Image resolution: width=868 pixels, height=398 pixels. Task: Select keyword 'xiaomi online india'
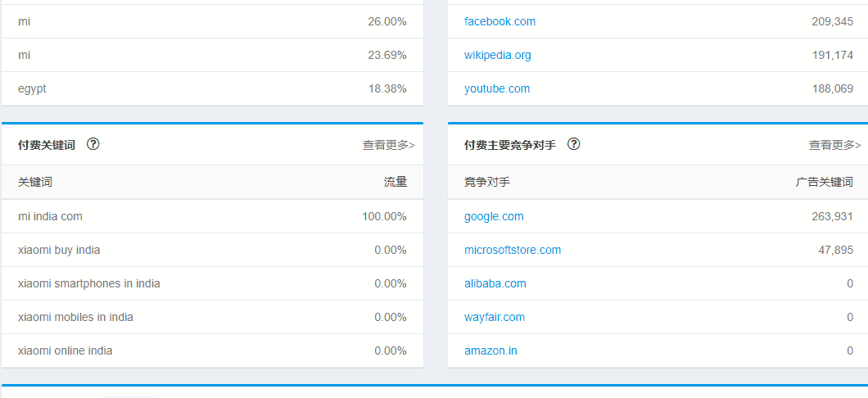(66, 351)
